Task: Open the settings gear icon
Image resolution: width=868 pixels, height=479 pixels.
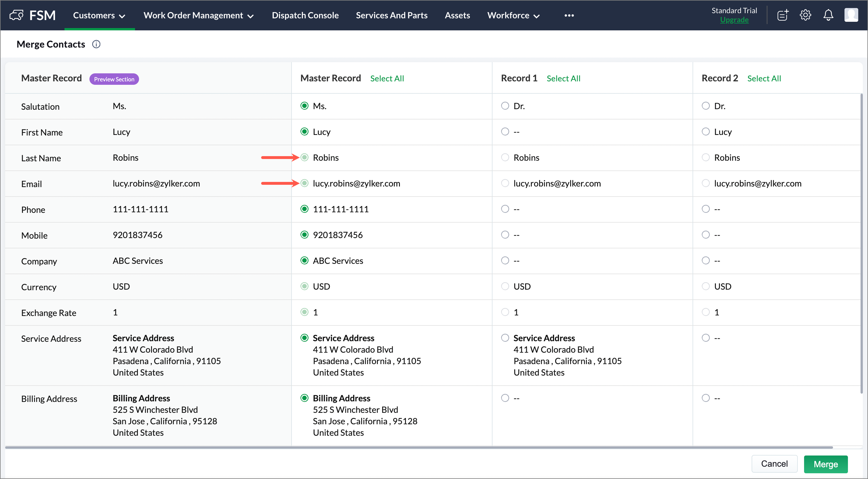Action: (x=805, y=15)
